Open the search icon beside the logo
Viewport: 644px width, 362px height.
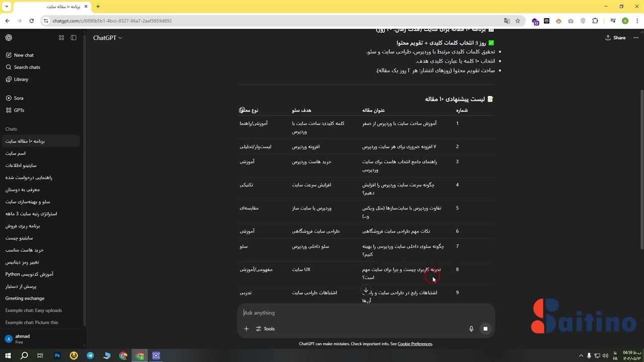61,38
